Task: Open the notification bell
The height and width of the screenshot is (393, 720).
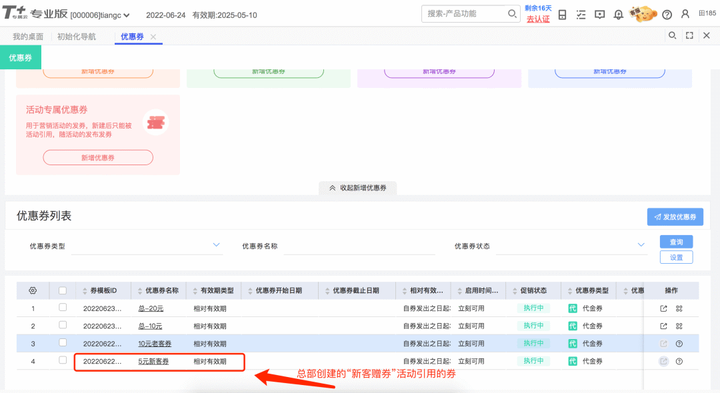Action: 619,15
